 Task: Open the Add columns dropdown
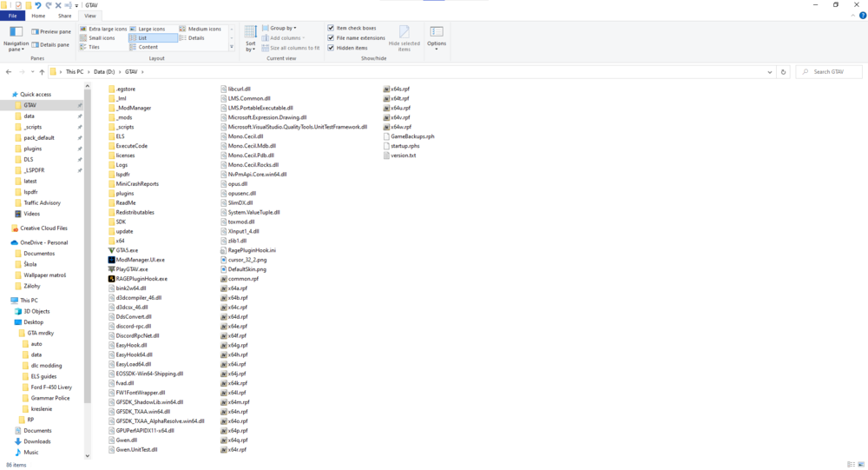(283, 37)
